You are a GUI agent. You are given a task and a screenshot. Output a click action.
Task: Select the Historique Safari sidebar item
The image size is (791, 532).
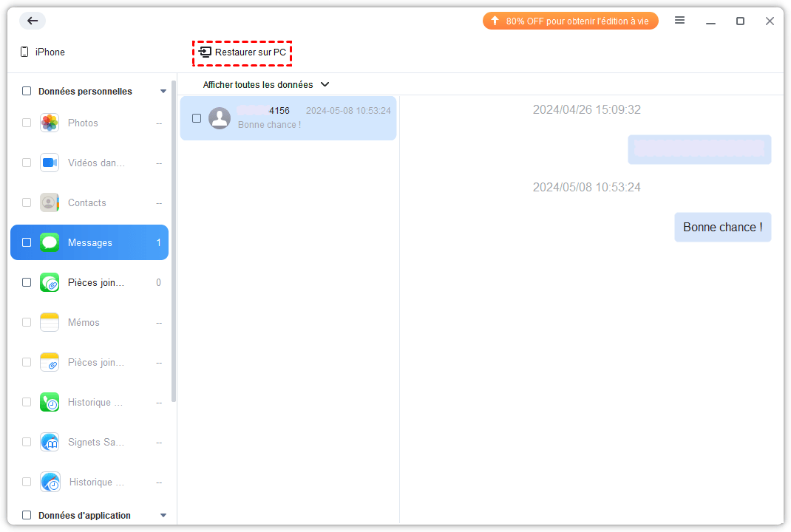(x=96, y=482)
